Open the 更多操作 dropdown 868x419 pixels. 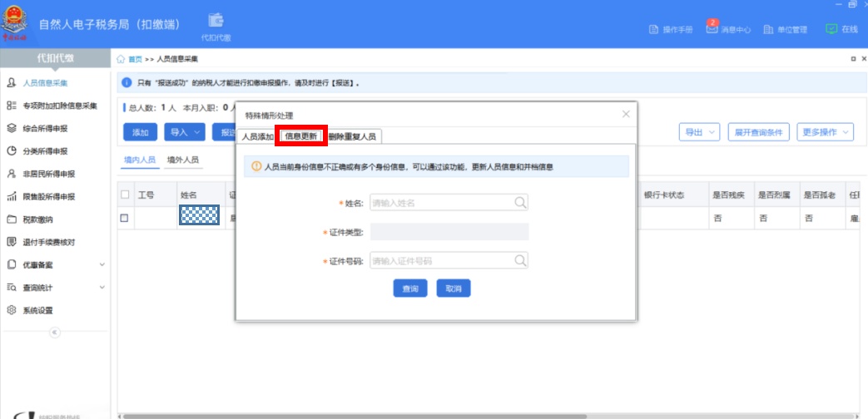point(826,132)
